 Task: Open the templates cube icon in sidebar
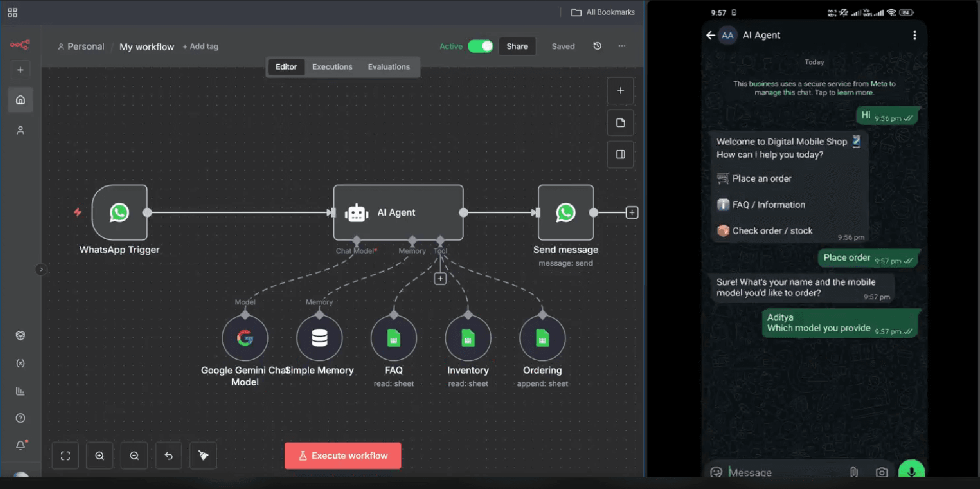point(20,335)
